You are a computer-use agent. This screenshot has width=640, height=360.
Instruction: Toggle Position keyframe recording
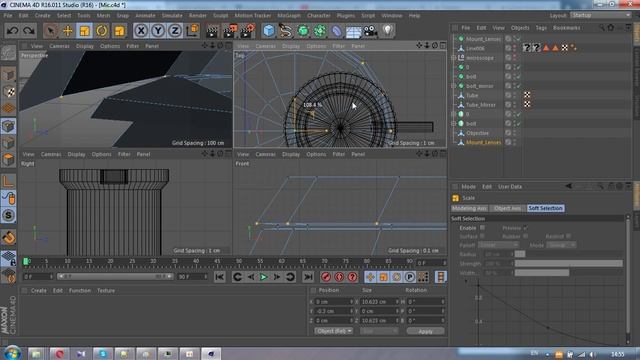(370, 277)
